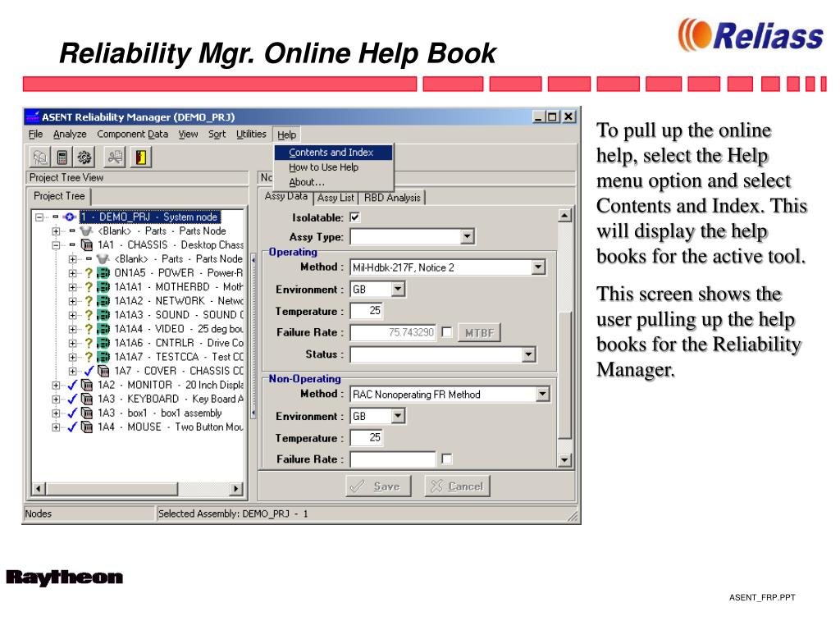Uncheck the Isolatable checkbox
The height and width of the screenshot is (630, 840).
[354, 217]
